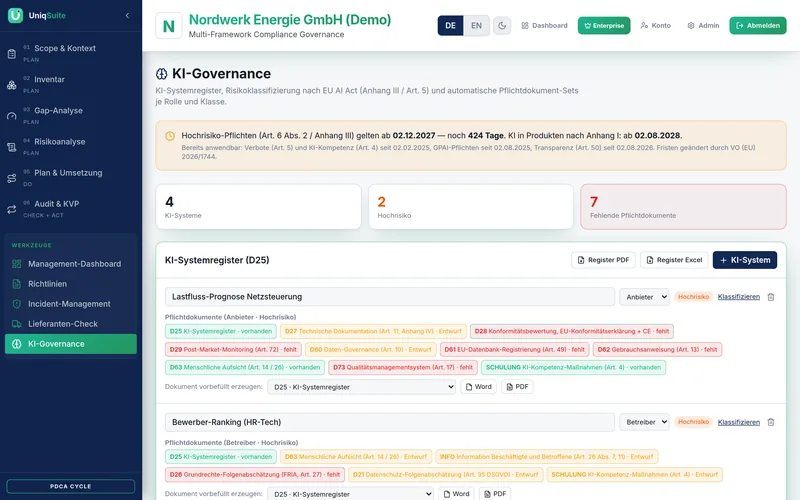800x500 pixels.
Task: Click D61 EU-Datenbank-Registrierung tag
Action: coord(514,349)
